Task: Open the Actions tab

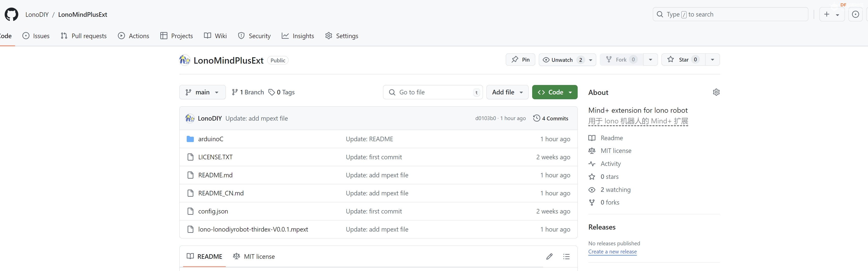Action: [134, 36]
